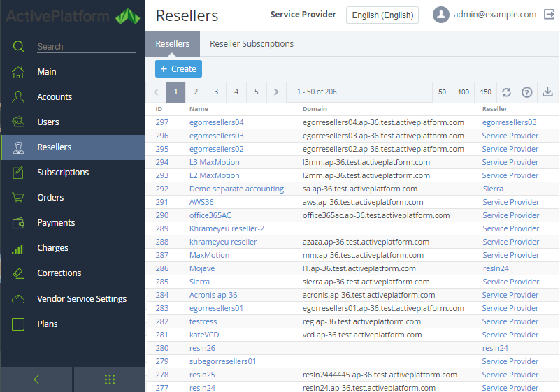The height and width of the screenshot is (392, 560).
Task: Open the English (English) language selector
Action: coord(382,15)
